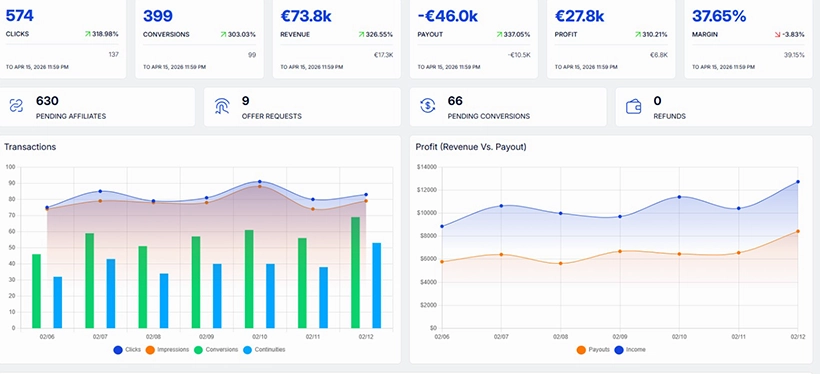Click the blue Continuities bar for 02/07

coord(111,293)
